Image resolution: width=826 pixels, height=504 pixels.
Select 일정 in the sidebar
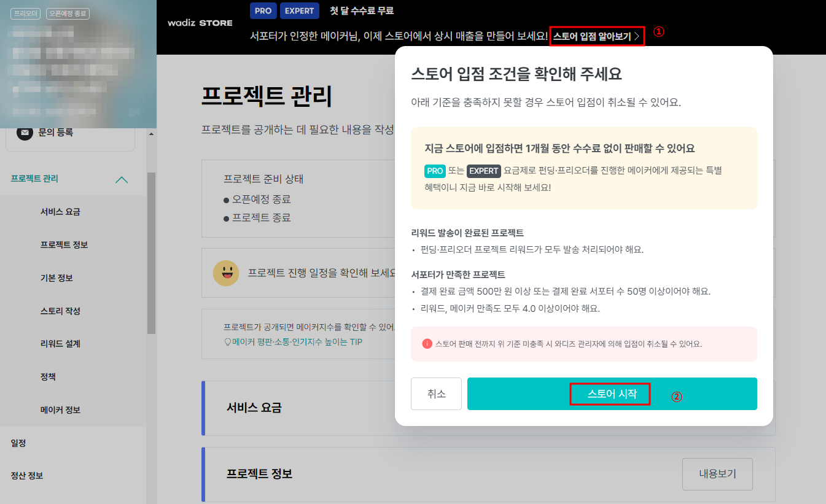18,443
